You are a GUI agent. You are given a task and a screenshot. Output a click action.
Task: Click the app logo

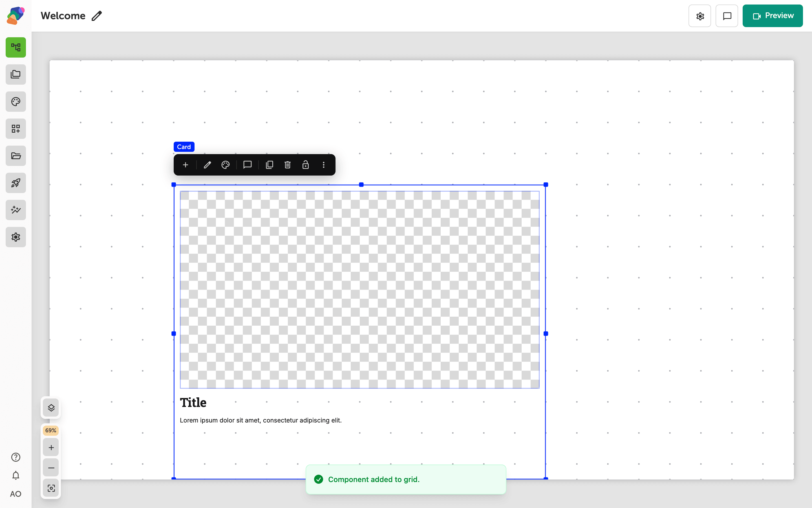[16, 16]
